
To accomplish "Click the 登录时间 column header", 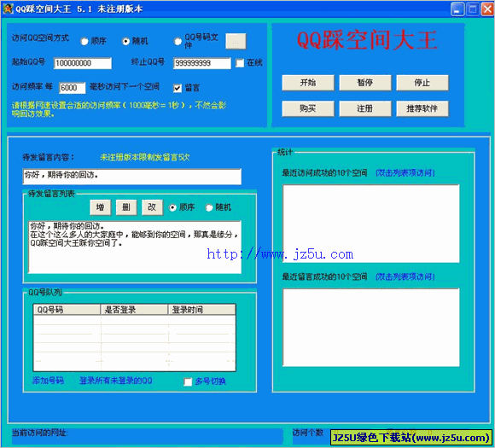I will pyautogui.click(x=201, y=310).
